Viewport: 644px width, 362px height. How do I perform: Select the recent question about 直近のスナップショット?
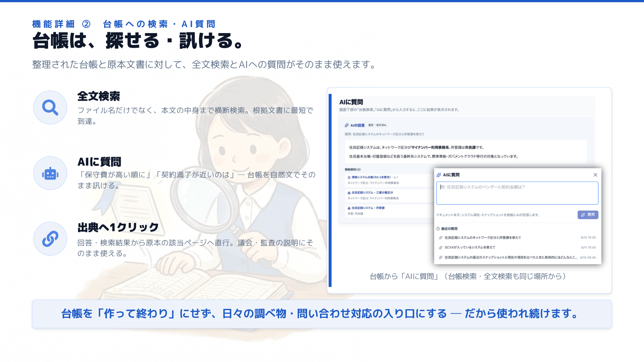coord(511,257)
